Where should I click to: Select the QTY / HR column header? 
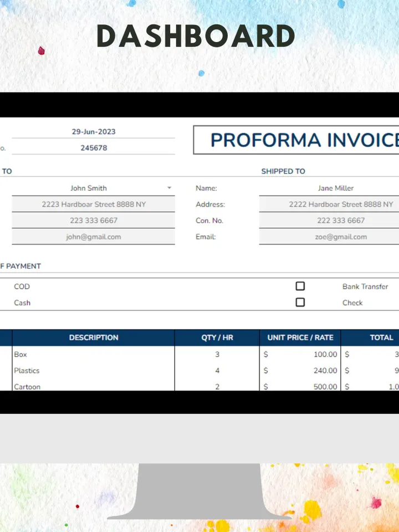pyautogui.click(x=217, y=337)
